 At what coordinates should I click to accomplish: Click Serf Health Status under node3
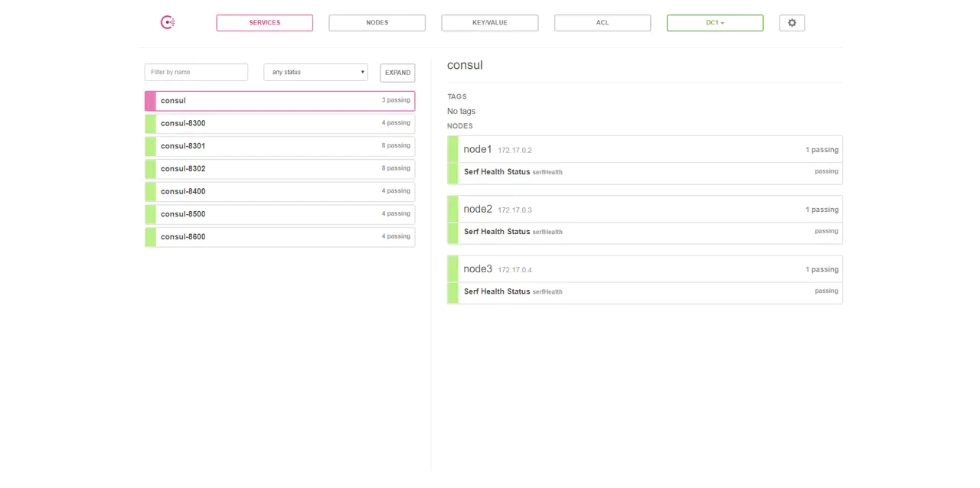click(497, 291)
